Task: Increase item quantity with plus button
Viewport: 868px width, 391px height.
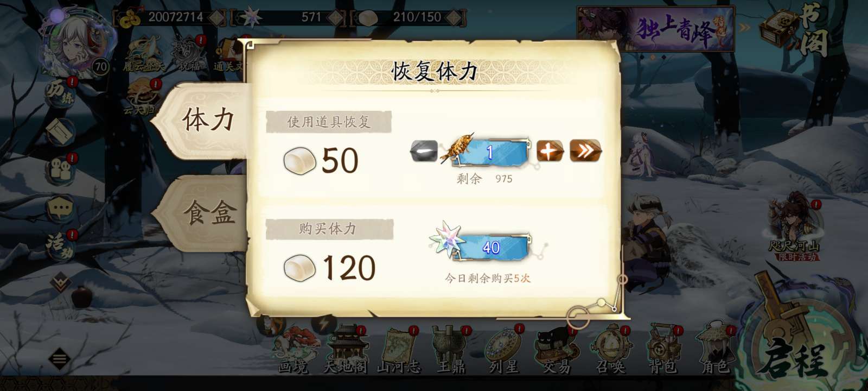Action: [x=550, y=151]
